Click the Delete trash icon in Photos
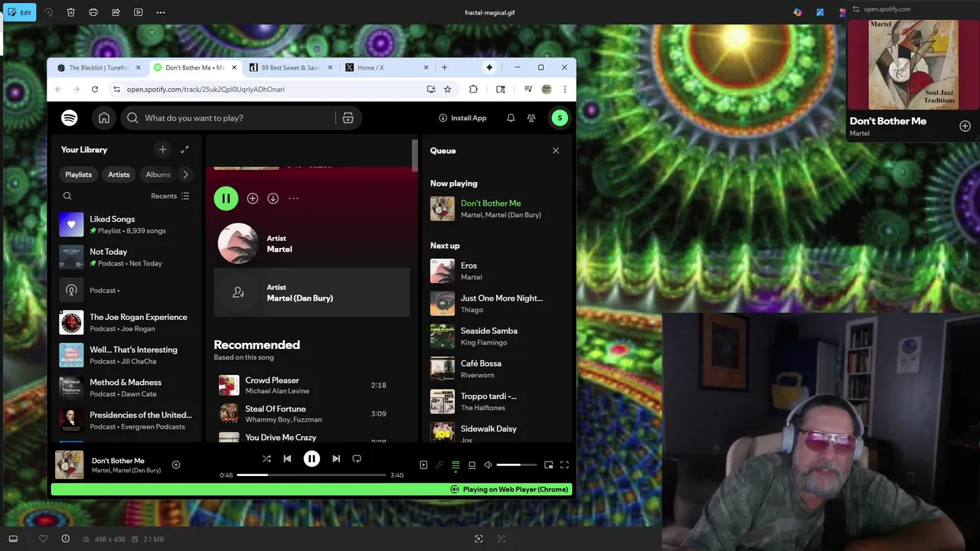The image size is (980, 551). [71, 12]
